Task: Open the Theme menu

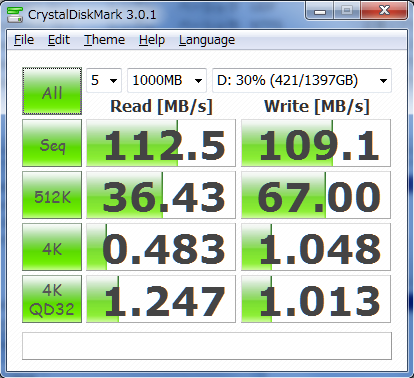Action: point(104,40)
